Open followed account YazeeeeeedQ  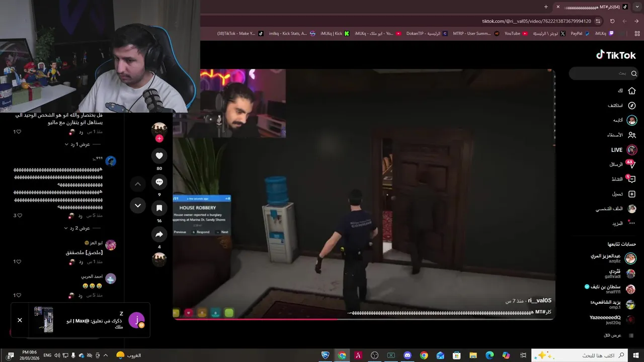[612, 320]
